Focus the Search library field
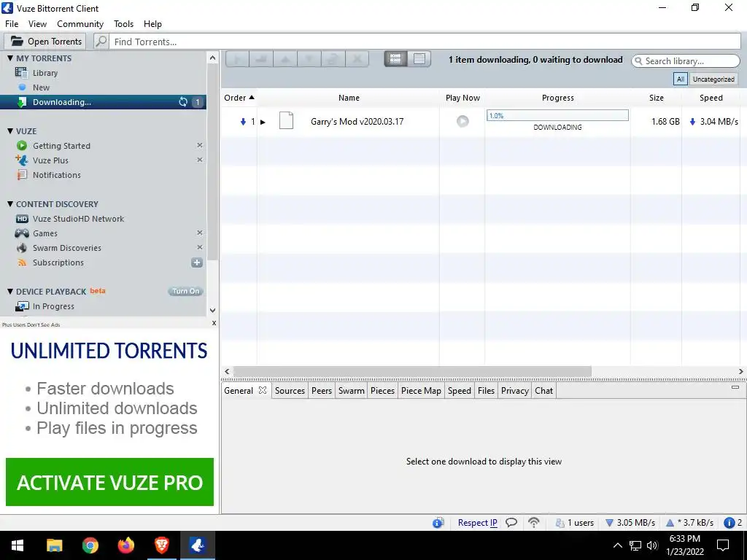This screenshot has height=560, width=747. (x=686, y=61)
